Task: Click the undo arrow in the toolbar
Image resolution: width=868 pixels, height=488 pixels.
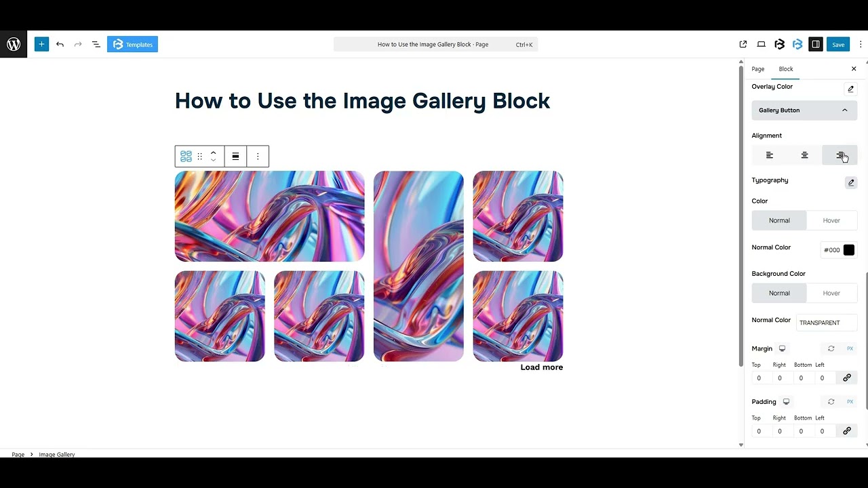Action: click(x=60, y=44)
